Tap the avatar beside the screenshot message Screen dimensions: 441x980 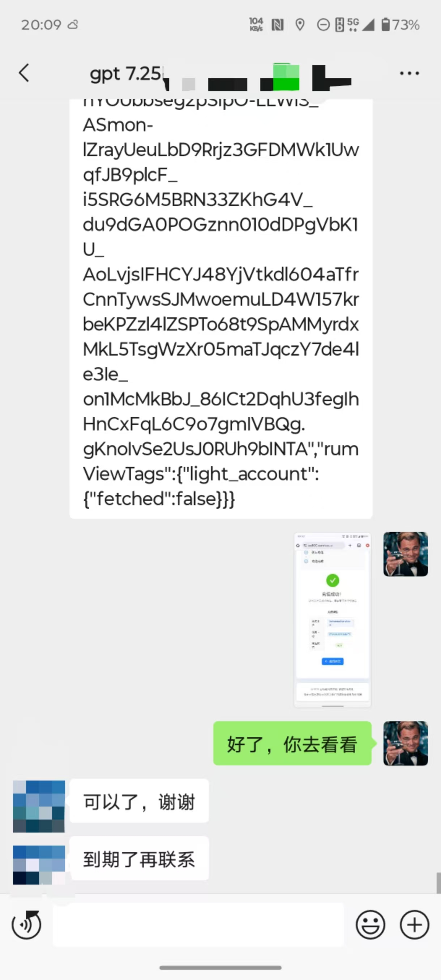click(406, 554)
